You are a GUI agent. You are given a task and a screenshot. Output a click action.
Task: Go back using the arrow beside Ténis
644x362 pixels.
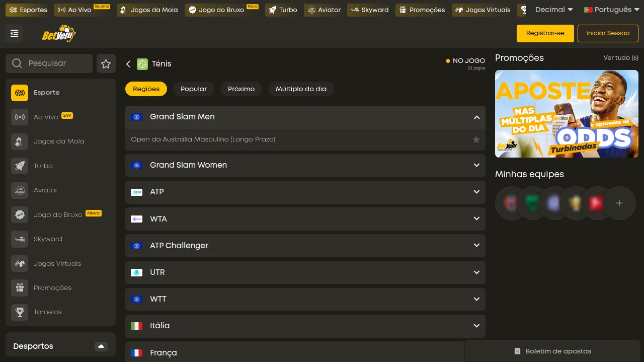pyautogui.click(x=128, y=64)
